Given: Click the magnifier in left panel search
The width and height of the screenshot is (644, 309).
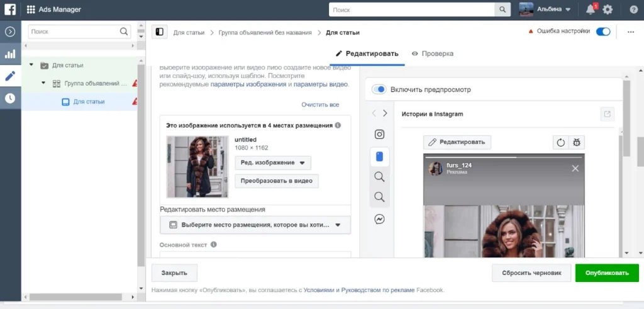Looking at the screenshot, I should coord(124,31).
